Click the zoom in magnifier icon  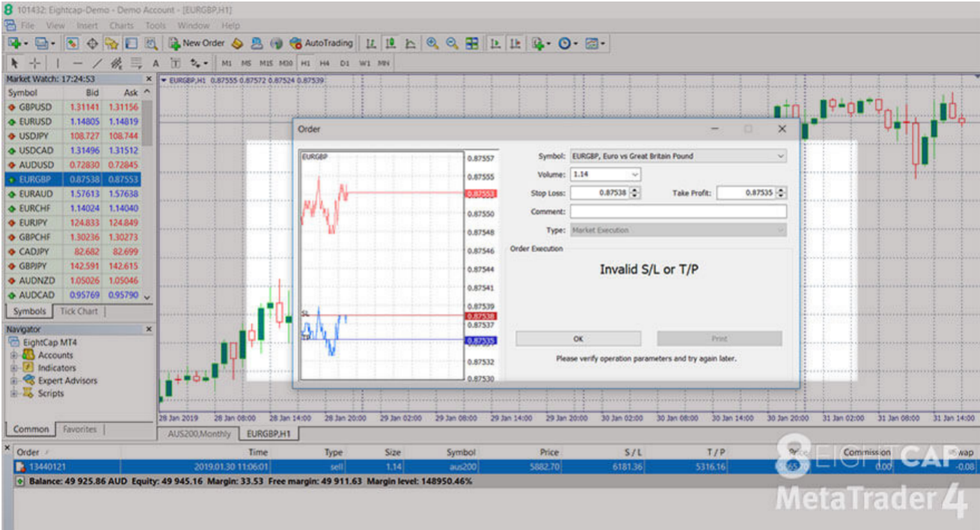pyautogui.click(x=432, y=44)
